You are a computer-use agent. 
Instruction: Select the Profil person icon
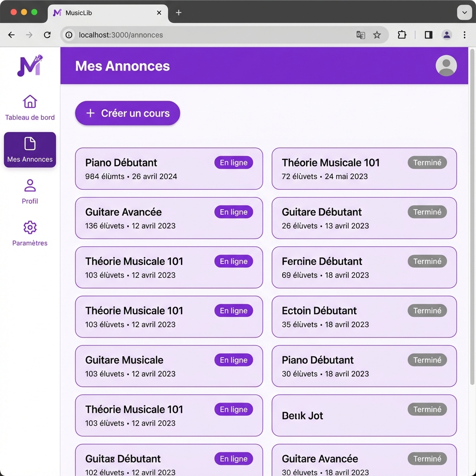point(30,185)
